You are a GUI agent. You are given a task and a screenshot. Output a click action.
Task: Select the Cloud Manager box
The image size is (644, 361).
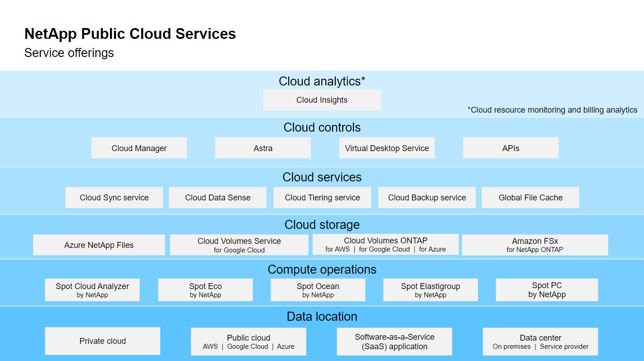point(139,148)
